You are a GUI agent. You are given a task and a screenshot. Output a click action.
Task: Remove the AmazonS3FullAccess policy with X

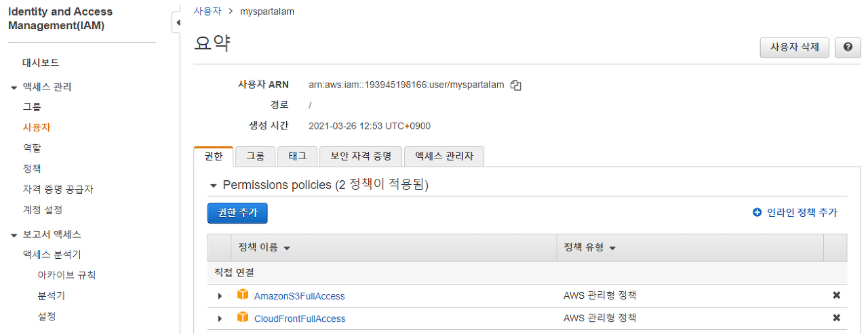pos(836,295)
